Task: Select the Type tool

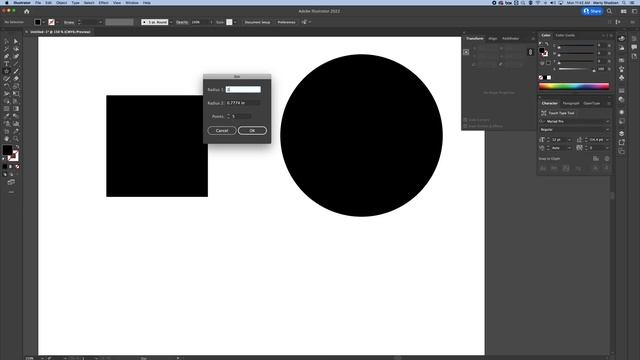Action: (x=7, y=64)
